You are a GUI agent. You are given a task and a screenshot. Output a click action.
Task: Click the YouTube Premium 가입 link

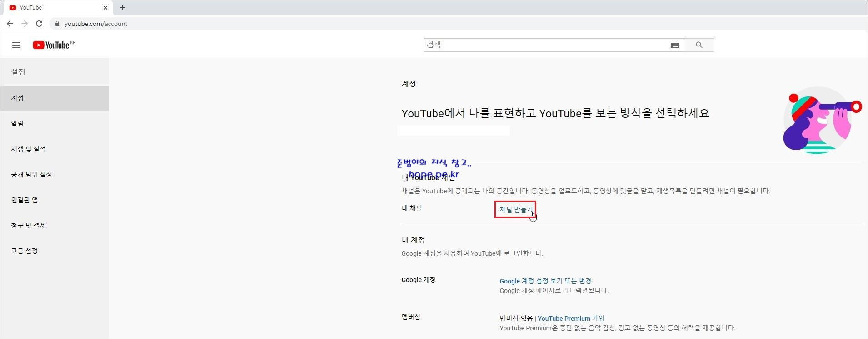pyautogui.click(x=571, y=319)
